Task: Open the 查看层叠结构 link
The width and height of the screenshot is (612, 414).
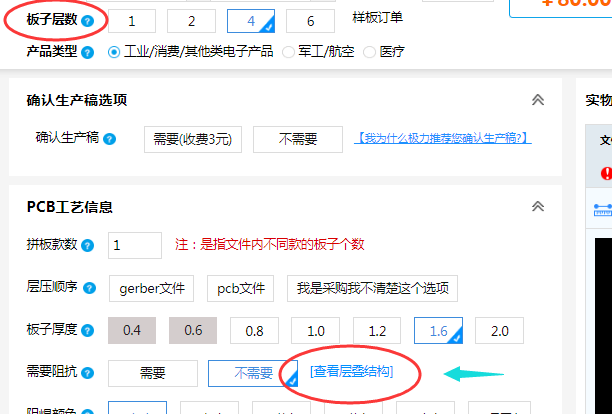Action: (351, 372)
